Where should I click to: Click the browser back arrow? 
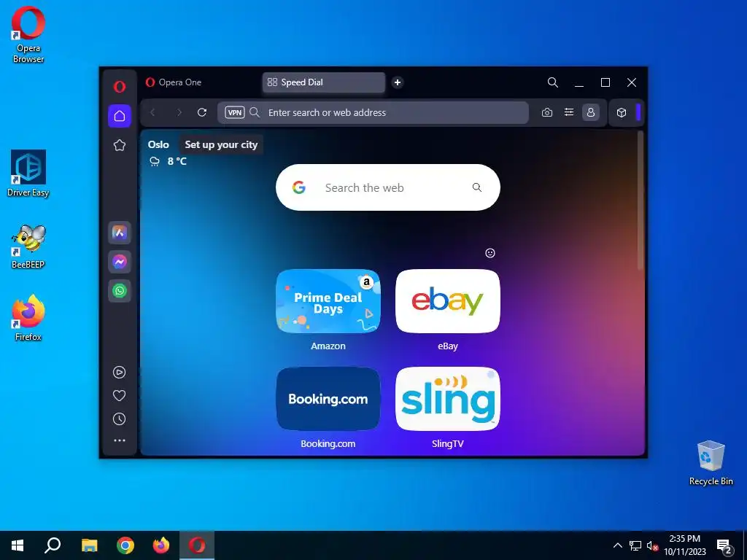tap(152, 112)
